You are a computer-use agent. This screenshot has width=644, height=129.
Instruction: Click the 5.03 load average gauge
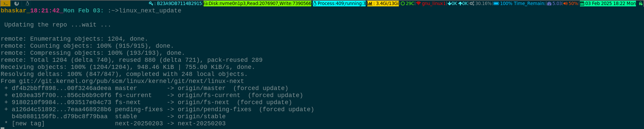tap(554, 3)
